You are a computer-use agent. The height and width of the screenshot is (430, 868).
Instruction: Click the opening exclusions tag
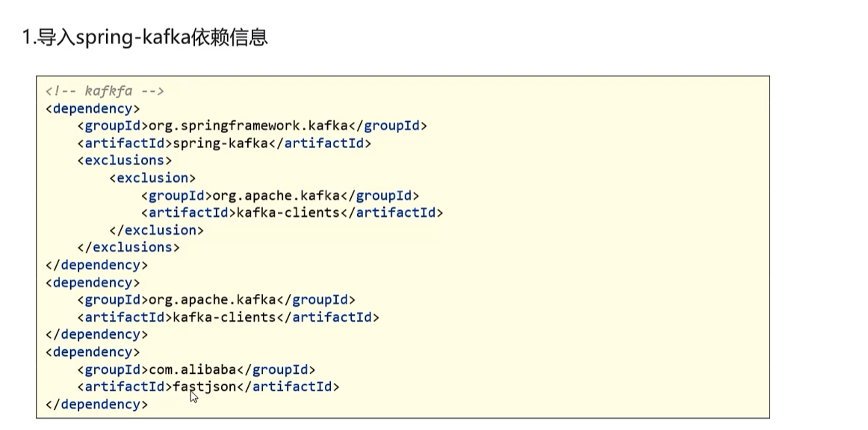click(x=125, y=161)
